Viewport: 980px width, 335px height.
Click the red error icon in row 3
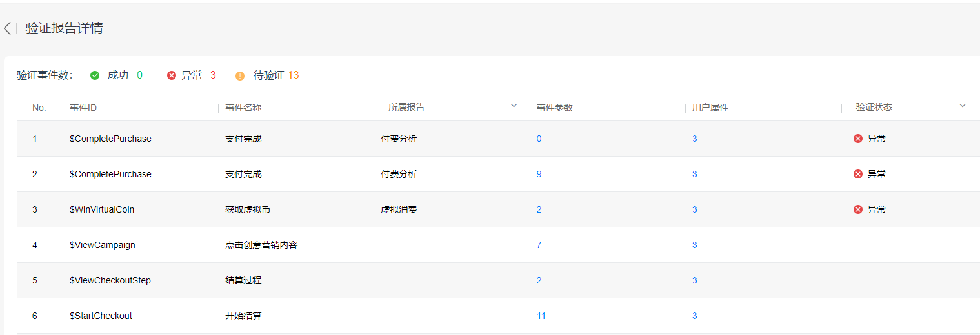click(858, 209)
